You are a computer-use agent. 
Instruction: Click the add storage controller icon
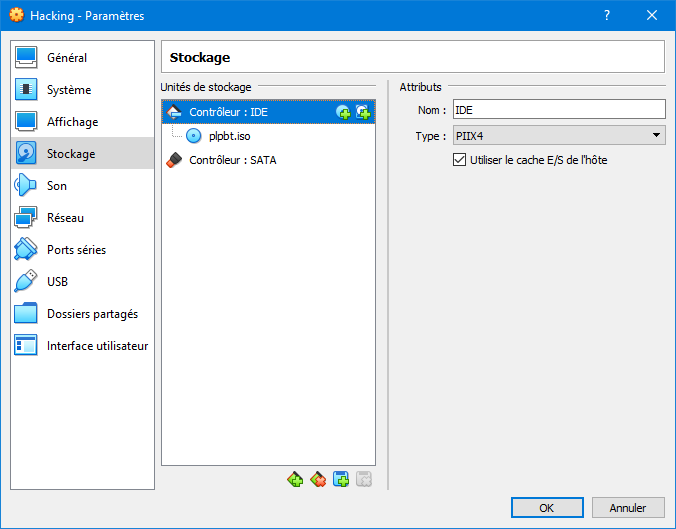tap(295, 480)
